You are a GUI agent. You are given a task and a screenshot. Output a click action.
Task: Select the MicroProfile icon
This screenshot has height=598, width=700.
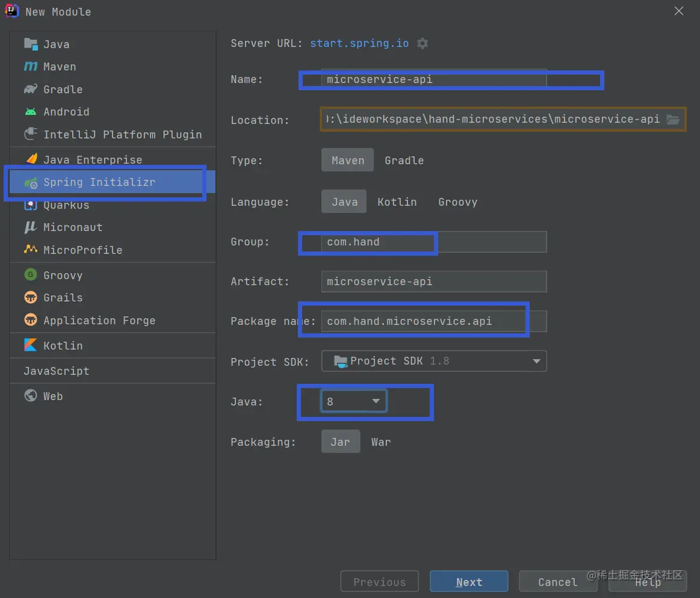[x=30, y=250]
